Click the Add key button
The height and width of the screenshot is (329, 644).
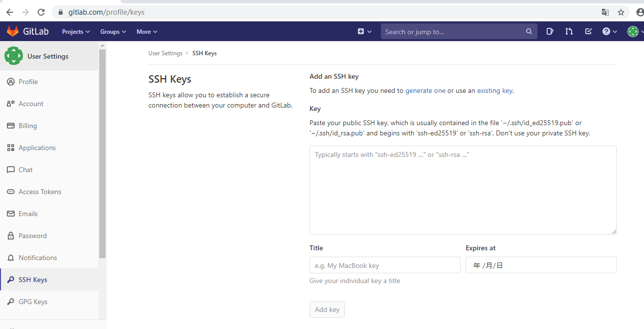(327, 309)
